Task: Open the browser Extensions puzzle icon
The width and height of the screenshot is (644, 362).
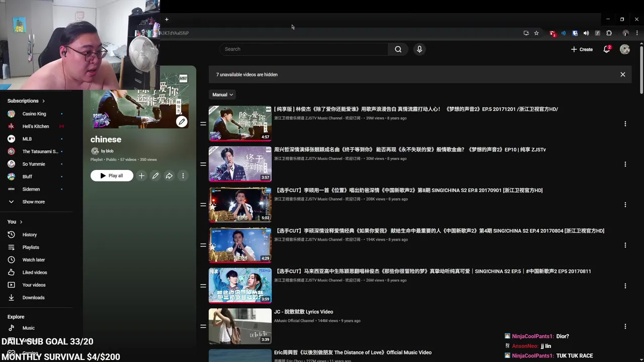Action: [609, 33]
